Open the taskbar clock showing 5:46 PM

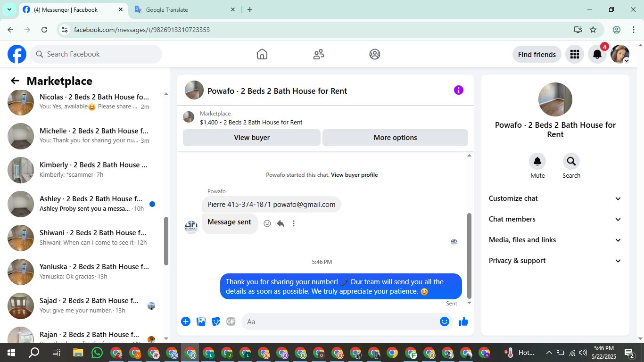tap(603, 353)
